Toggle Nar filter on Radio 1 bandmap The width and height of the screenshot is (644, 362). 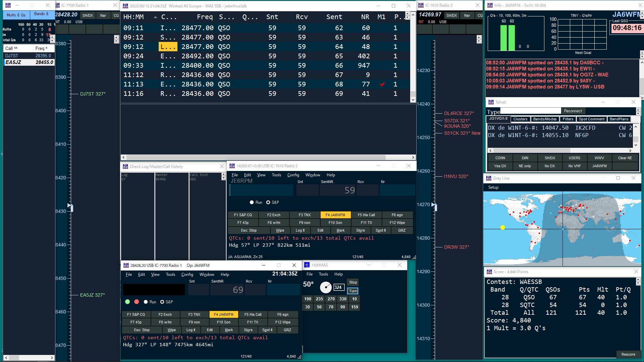click(103, 15)
